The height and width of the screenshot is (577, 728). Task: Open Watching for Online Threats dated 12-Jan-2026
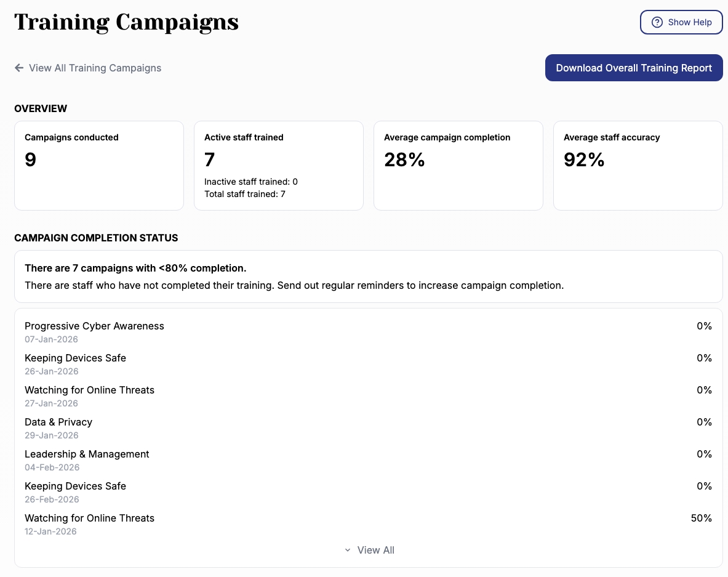[x=89, y=518]
